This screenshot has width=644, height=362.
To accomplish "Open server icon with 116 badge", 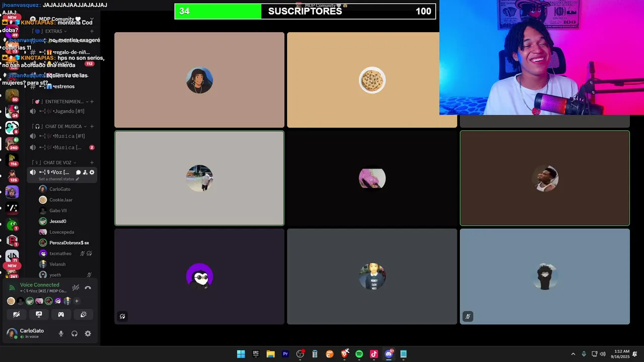I will 12,159.
